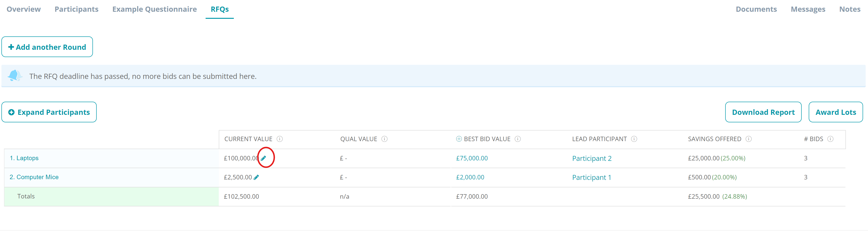Show Qual Value info icon

(x=384, y=139)
